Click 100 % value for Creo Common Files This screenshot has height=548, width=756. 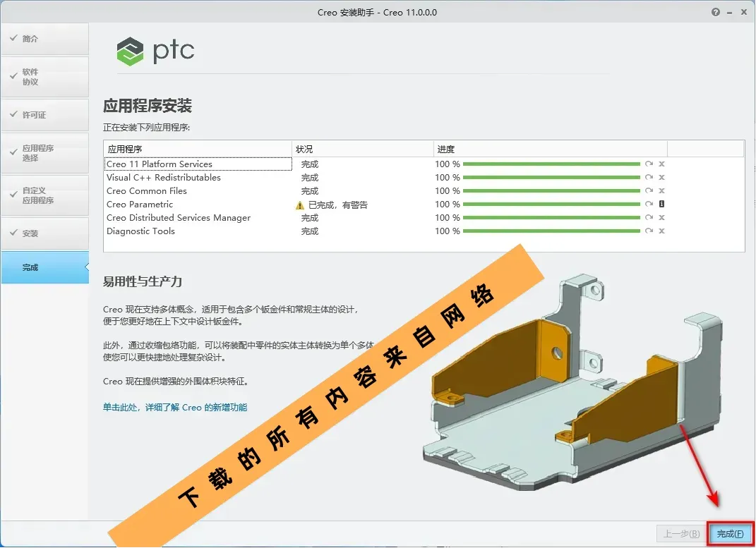pyautogui.click(x=448, y=191)
